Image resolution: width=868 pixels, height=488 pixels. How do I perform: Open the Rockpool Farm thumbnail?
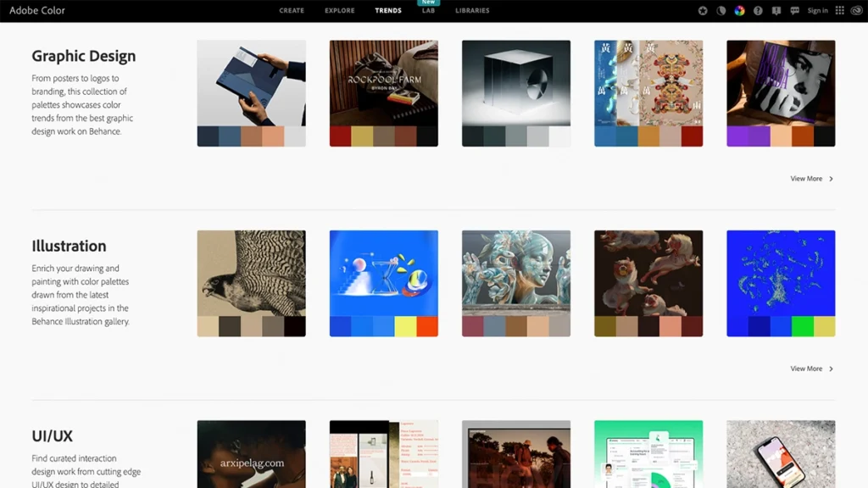[x=384, y=83]
